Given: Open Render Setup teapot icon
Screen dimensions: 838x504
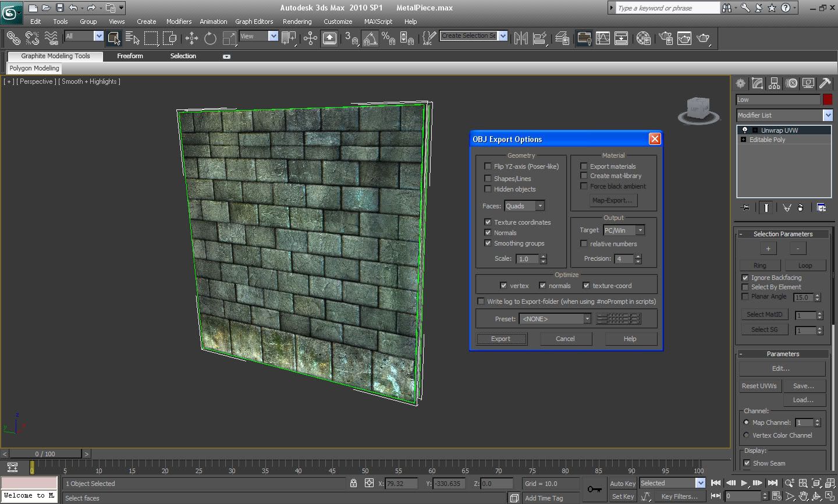Looking at the screenshot, I should (666, 38).
